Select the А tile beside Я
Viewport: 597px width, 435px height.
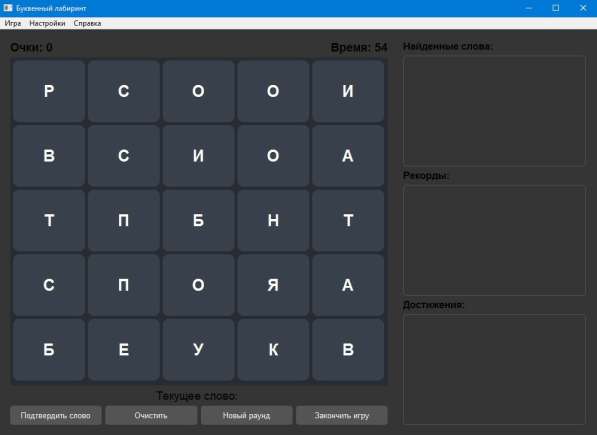[x=348, y=285]
